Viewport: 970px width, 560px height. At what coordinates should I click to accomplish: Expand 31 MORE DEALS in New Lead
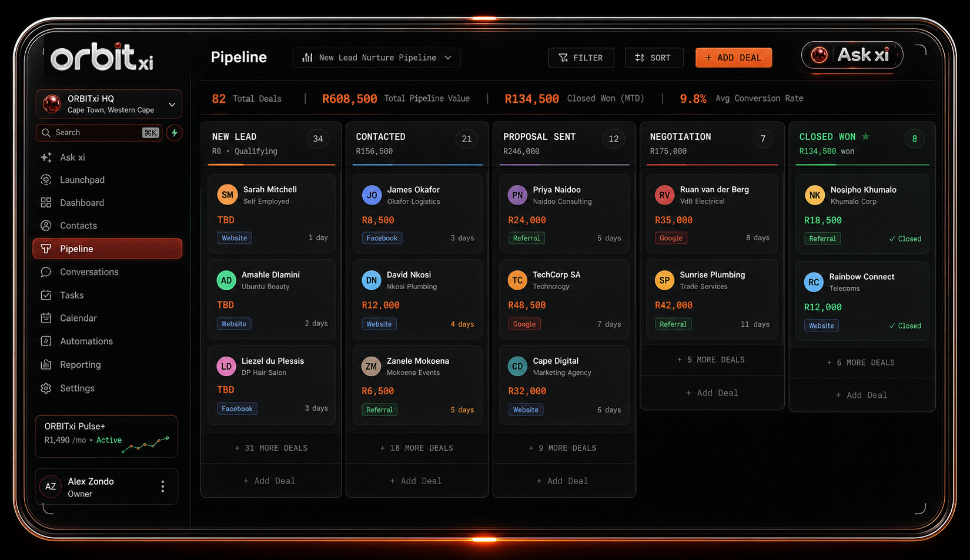tap(271, 448)
